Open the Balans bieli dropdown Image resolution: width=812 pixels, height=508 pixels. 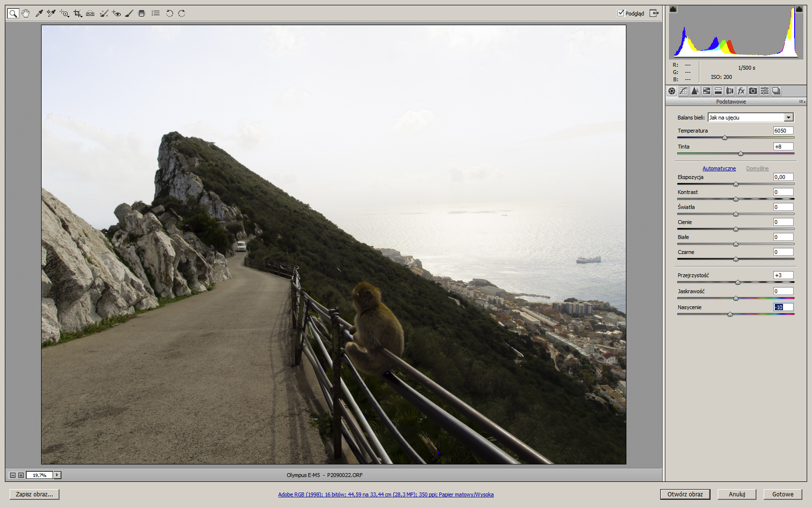click(x=788, y=118)
